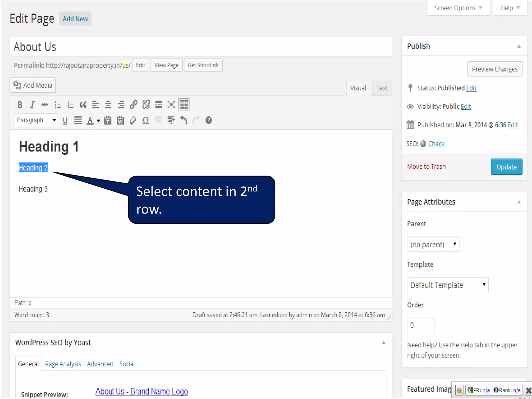Viewport: 532px width, 399px height.
Task: Click the Heading 3 text in editor
Action: coord(33,189)
